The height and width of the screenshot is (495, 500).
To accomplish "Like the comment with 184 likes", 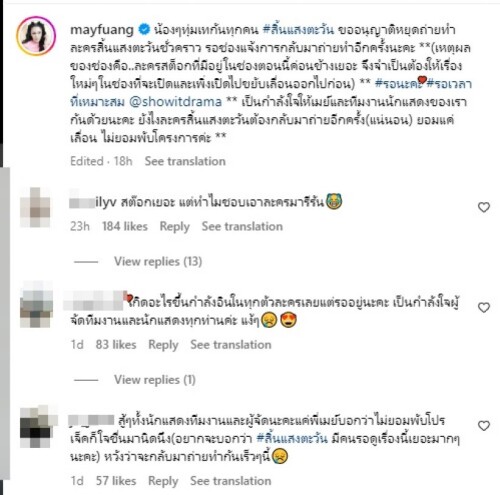I will tap(483, 207).
